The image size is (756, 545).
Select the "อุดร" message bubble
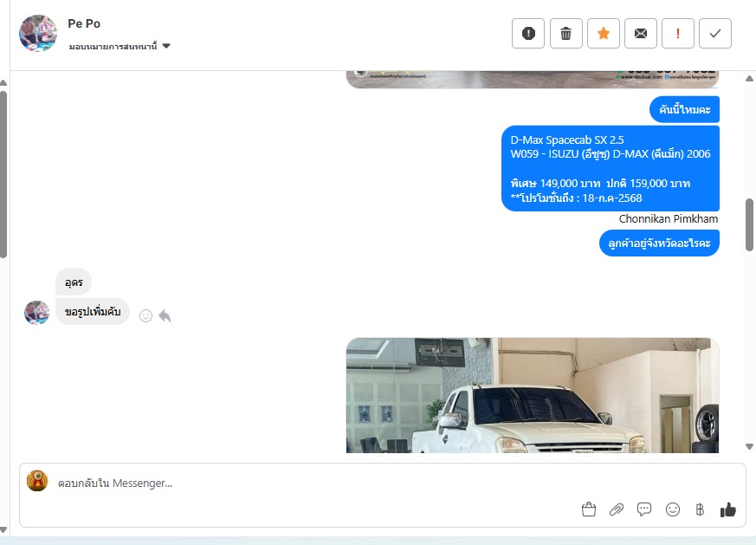(x=74, y=282)
